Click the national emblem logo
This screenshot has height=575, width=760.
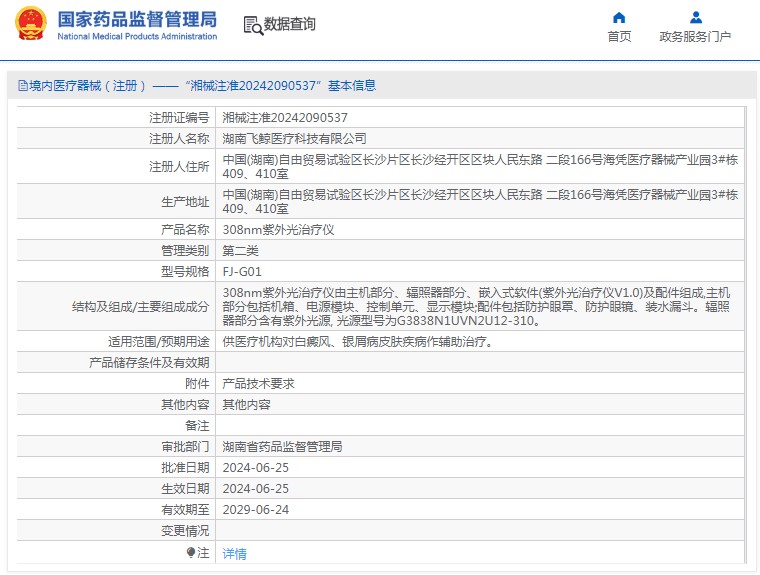[30, 24]
